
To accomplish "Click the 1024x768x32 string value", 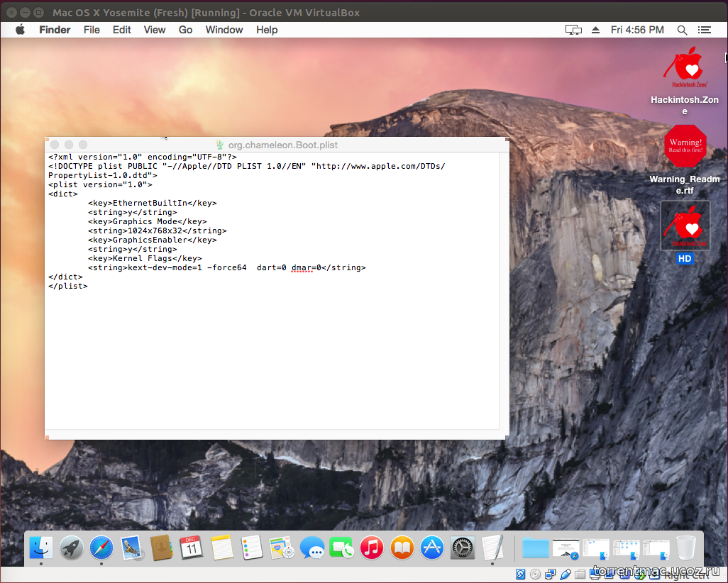I will click(155, 231).
